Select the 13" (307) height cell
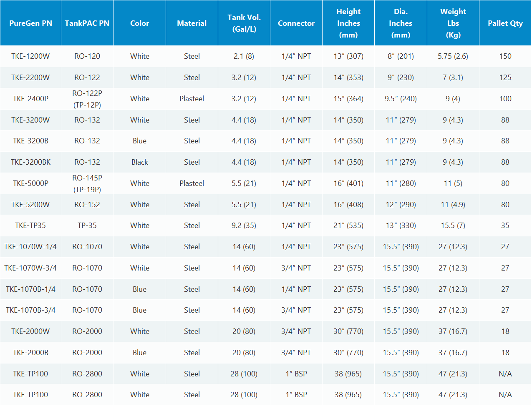The image size is (532, 406). pyautogui.click(x=348, y=56)
